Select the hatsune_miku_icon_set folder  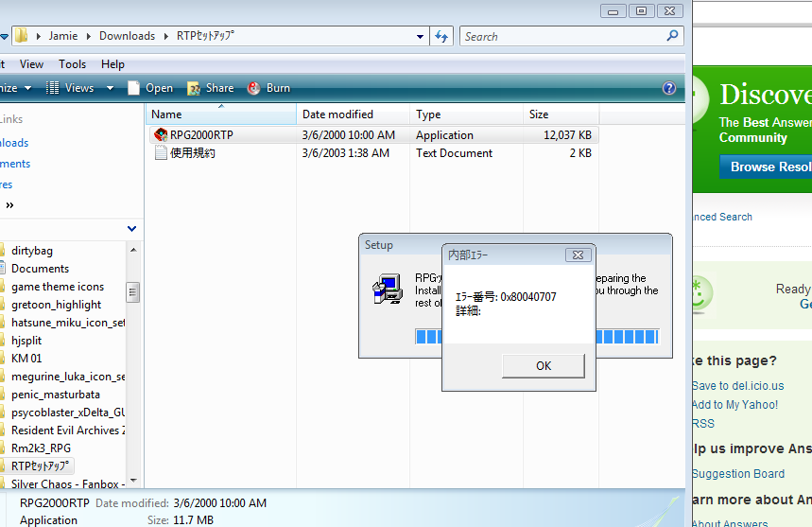68,323
